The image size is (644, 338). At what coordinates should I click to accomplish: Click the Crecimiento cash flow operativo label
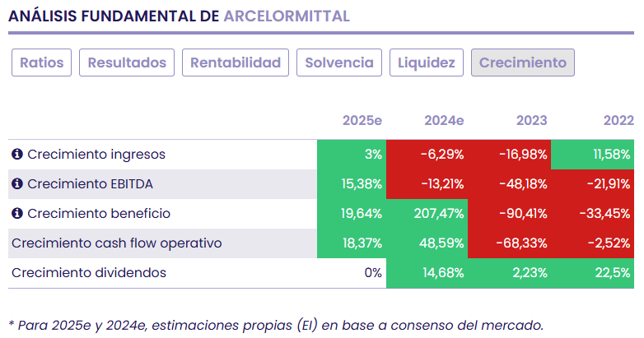click(x=116, y=243)
